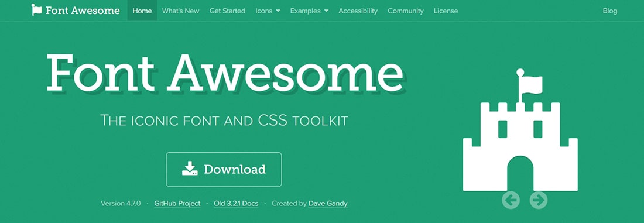Expand the Examples dropdown menu

tap(309, 11)
